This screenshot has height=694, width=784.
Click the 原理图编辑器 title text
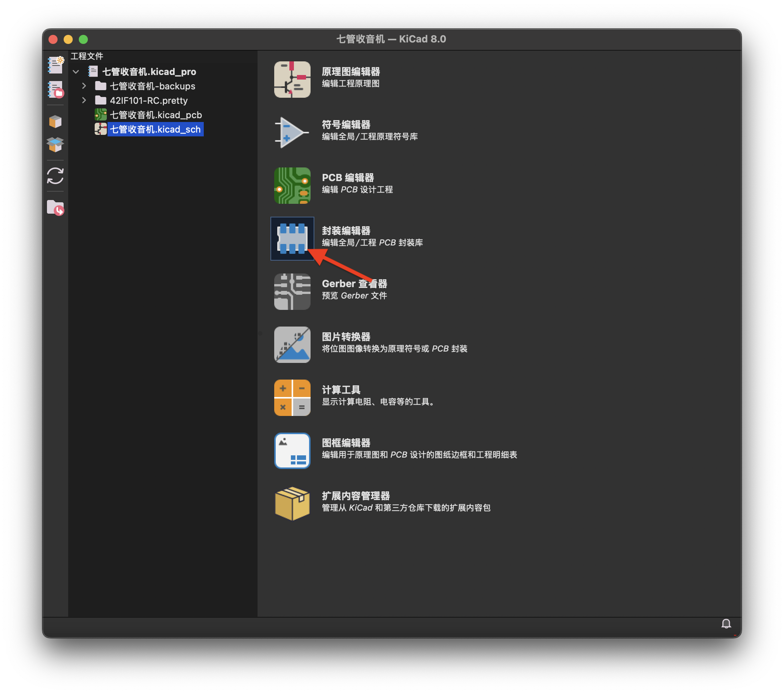pos(351,71)
